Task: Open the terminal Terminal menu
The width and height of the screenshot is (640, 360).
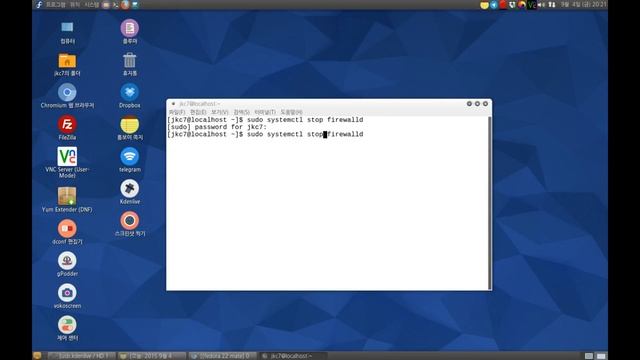Action: (x=265, y=112)
